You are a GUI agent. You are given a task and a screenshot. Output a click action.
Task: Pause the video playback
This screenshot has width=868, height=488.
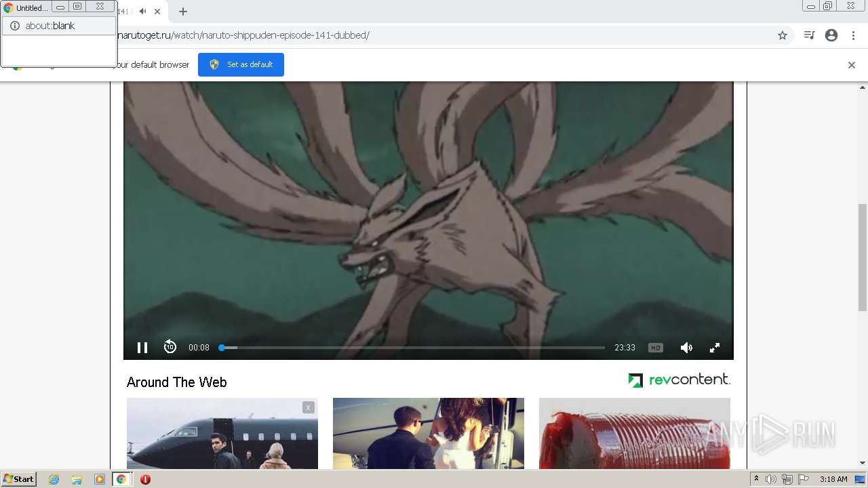click(142, 348)
